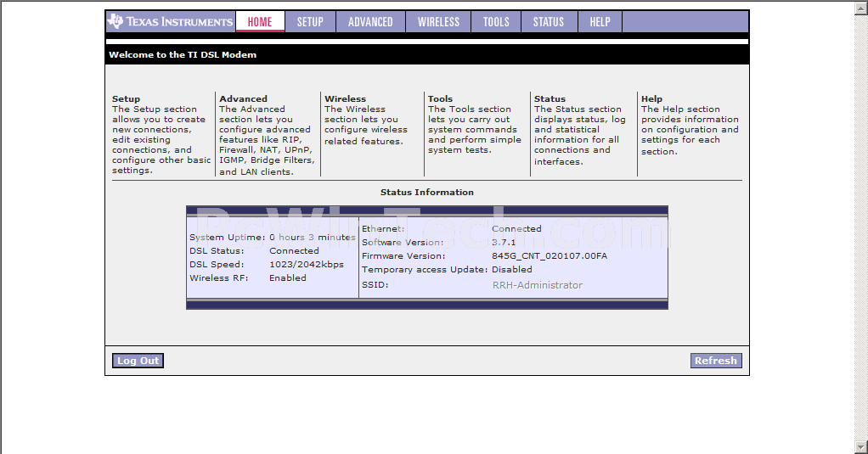Screen dimensions: 868x454
Task: Click the Wireless RF label
Action: click(x=218, y=277)
